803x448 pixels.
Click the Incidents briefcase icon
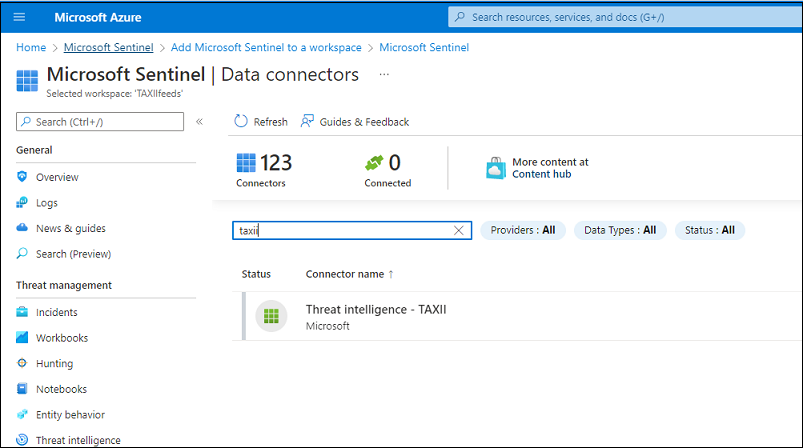tap(22, 312)
